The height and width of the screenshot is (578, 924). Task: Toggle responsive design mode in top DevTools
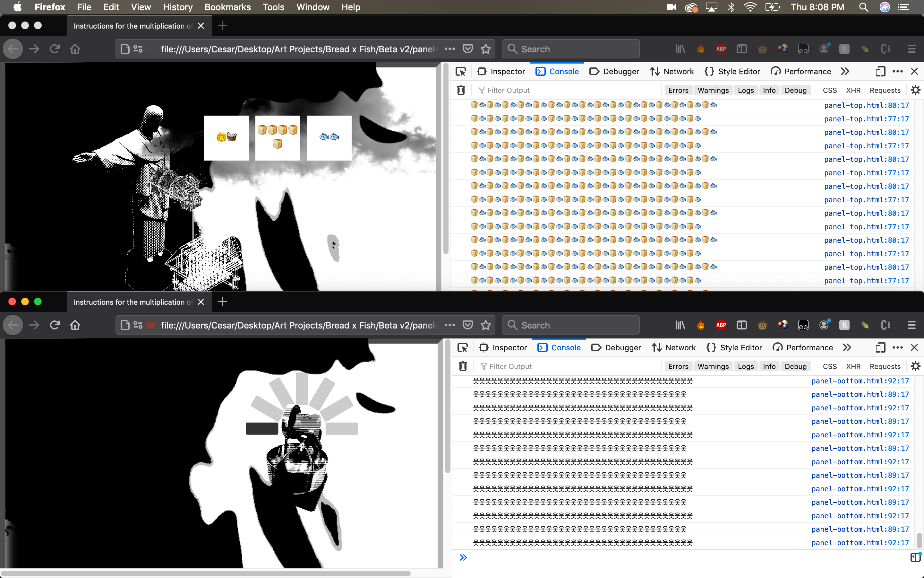coord(880,72)
